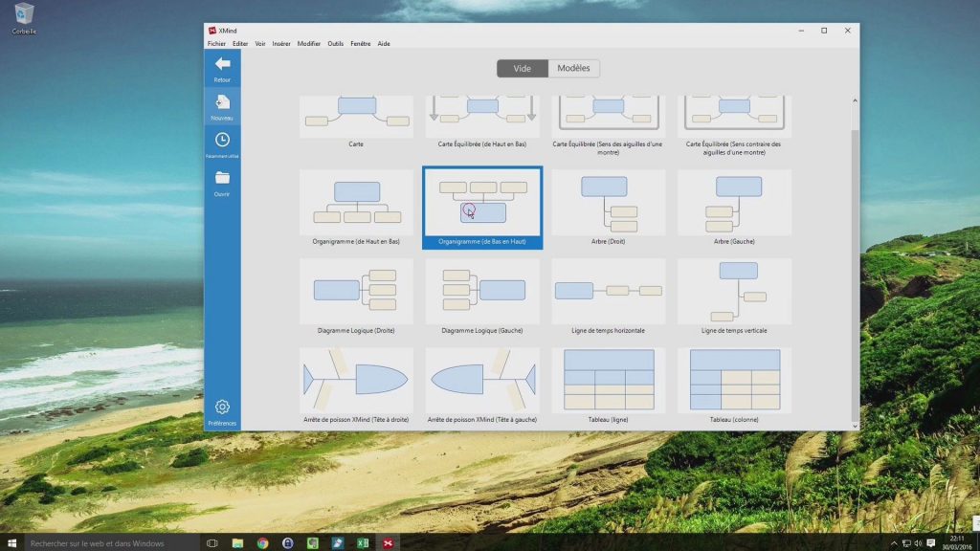This screenshot has height=551, width=980.
Task: Open the recently used clock icon
Action: [x=222, y=141]
